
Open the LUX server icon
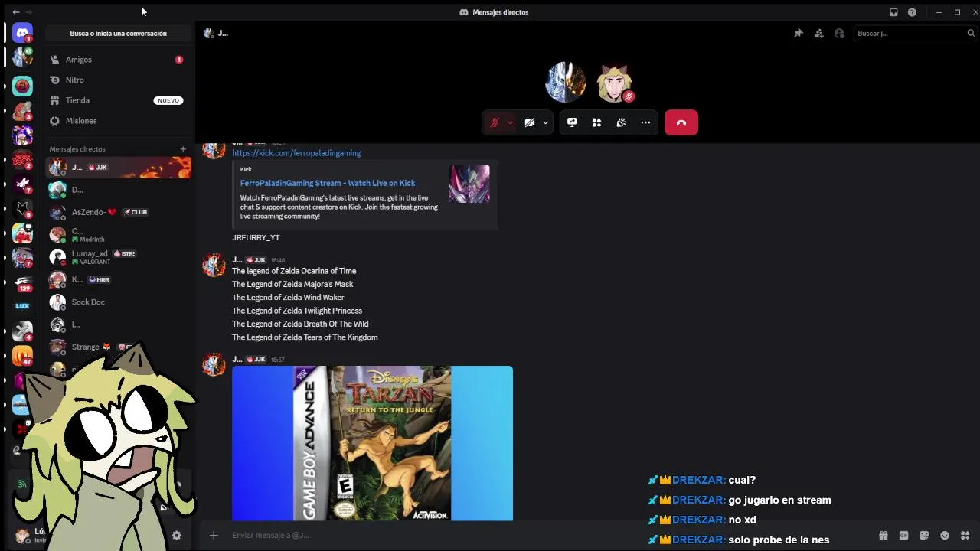tap(22, 306)
